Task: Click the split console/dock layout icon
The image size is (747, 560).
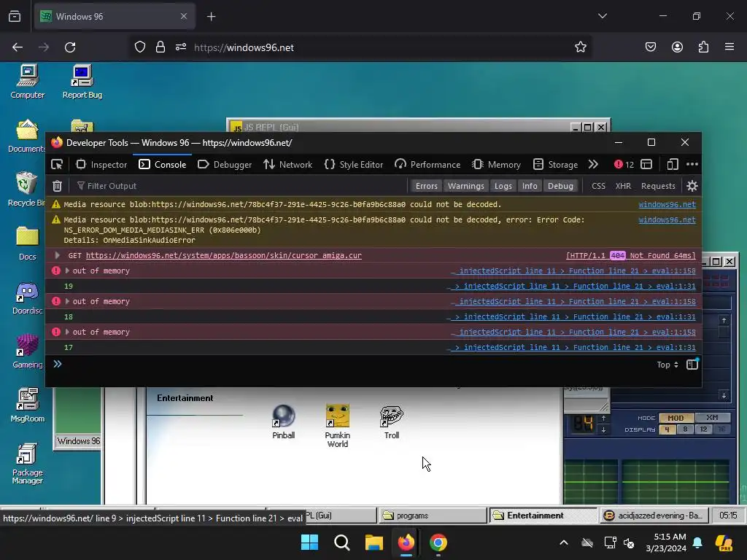Action: coord(646,164)
